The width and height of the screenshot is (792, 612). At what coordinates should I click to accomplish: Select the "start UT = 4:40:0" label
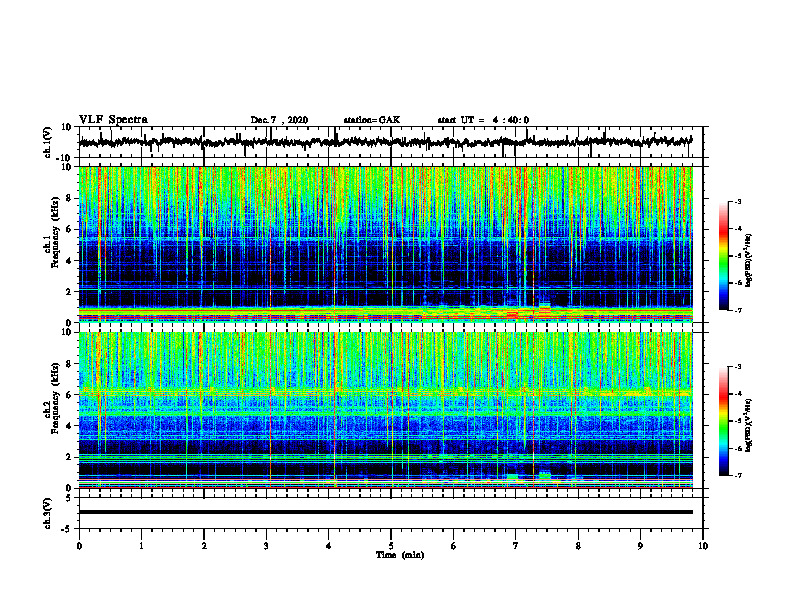pyautogui.click(x=483, y=120)
